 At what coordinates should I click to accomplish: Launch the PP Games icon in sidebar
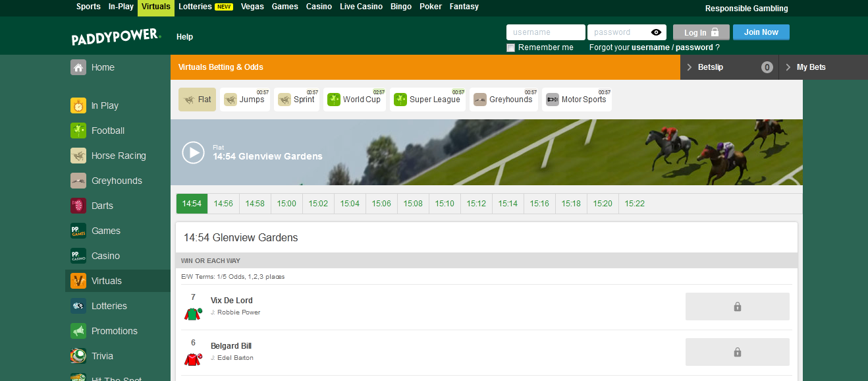78,231
